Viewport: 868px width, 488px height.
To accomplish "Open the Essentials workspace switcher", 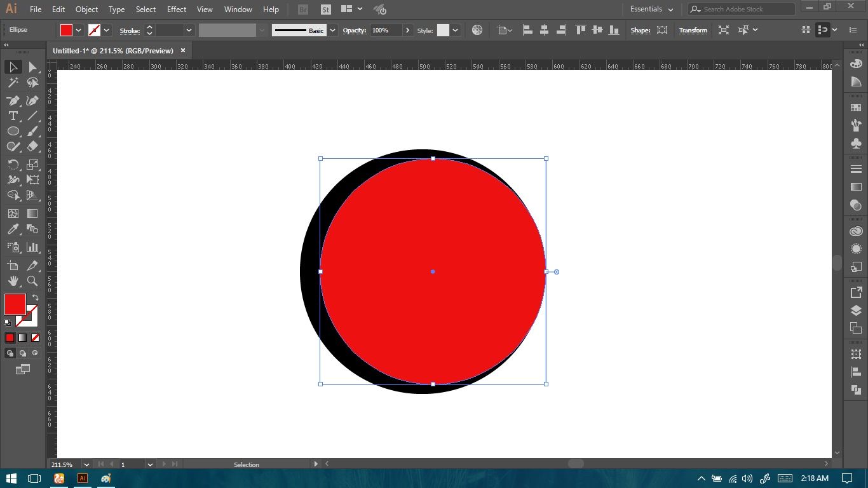I will [x=651, y=9].
